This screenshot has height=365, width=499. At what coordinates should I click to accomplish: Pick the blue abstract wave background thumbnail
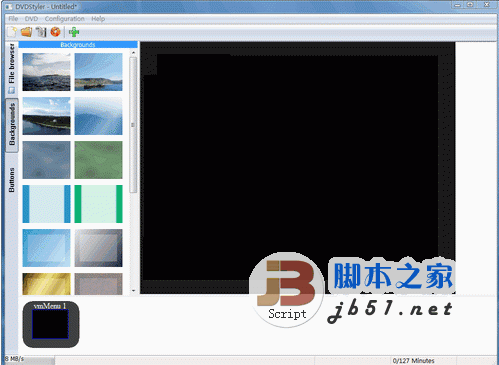tap(98, 116)
